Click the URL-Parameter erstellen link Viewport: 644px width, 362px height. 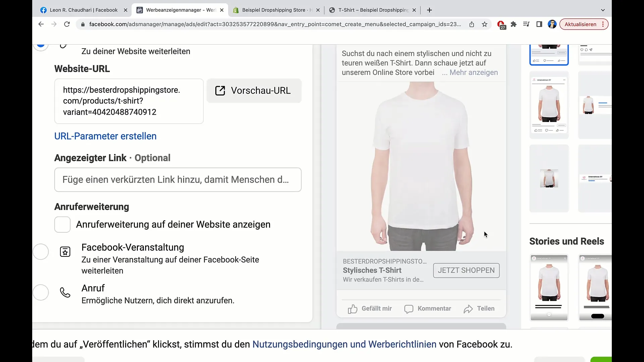pos(105,136)
